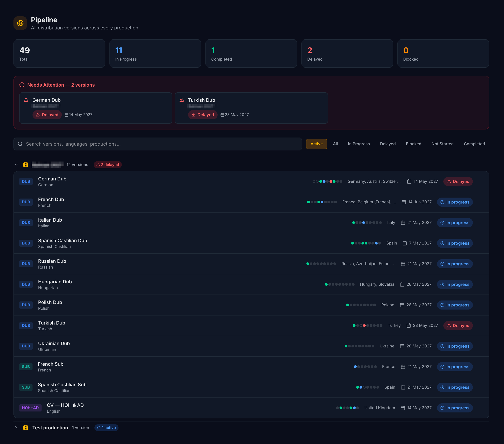Screen dimensions: 504x444
Task: Click the HOH+AD badge on OV row
Action: click(30, 408)
